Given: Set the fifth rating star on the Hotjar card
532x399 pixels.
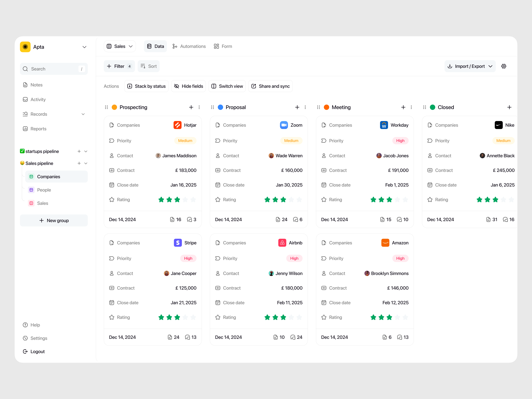Looking at the screenshot, I should point(193,200).
